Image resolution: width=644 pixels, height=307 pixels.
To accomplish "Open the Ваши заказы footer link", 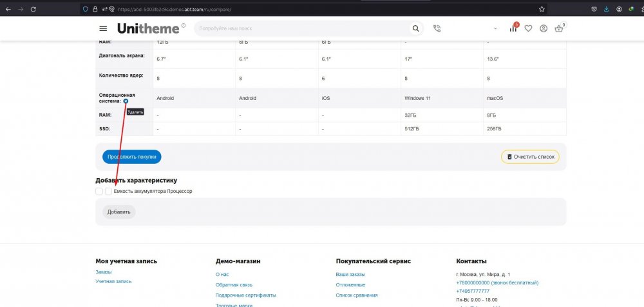I will (350, 274).
